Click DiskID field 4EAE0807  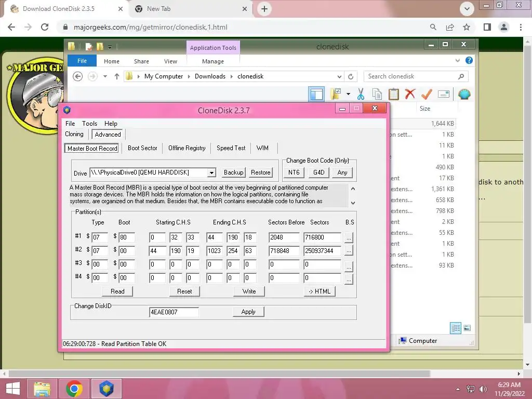tap(174, 312)
